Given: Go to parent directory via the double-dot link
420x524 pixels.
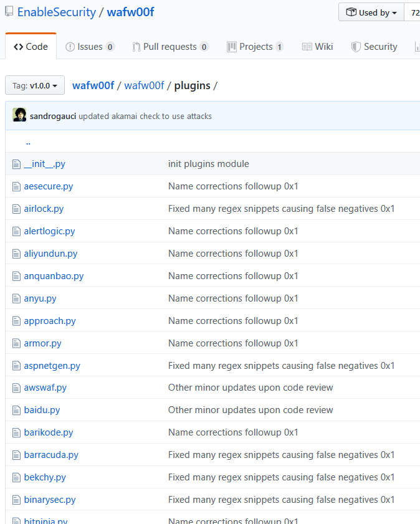Looking at the screenshot, I should pyautogui.click(x=28, y=142).
